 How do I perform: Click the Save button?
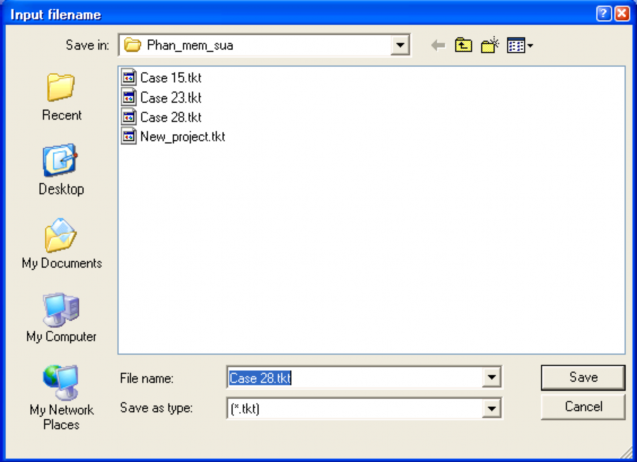pyautogui.click(x=582, y=377)
